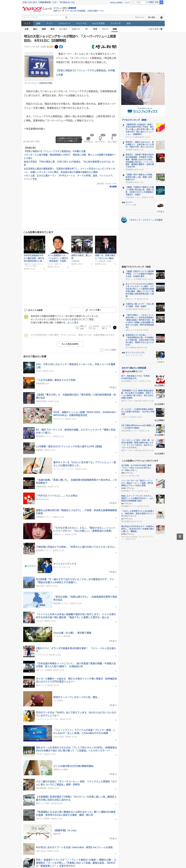
Task: Expand first comment with もっと見る
Action: [73, 322]
